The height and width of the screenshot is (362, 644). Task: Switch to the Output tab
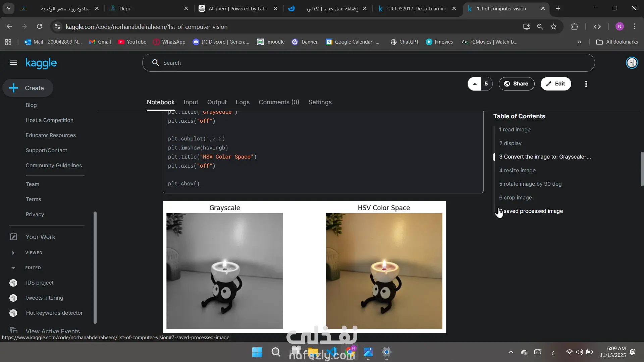[217, 102]
